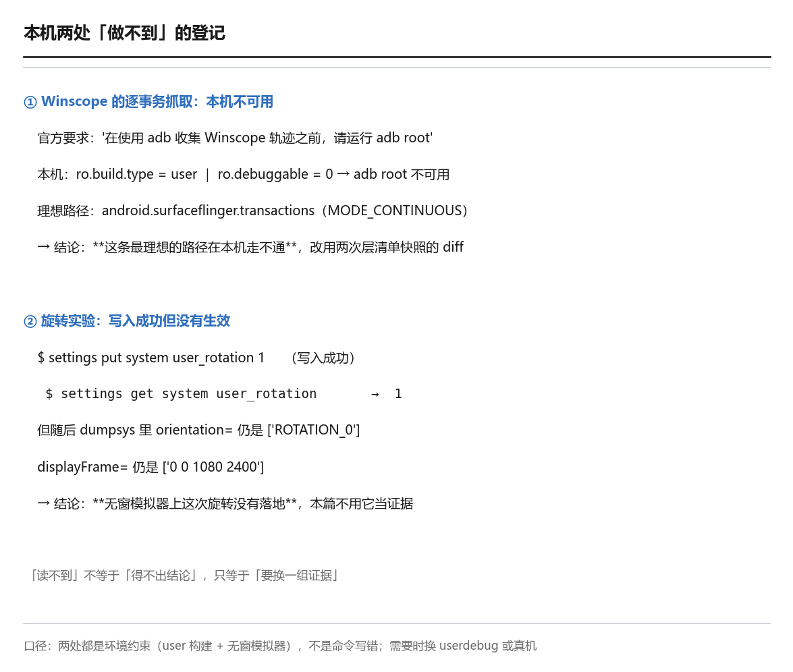
Task: Select gray note 「读不到」不等于「得不出结论」
Action: click(184, 576)
